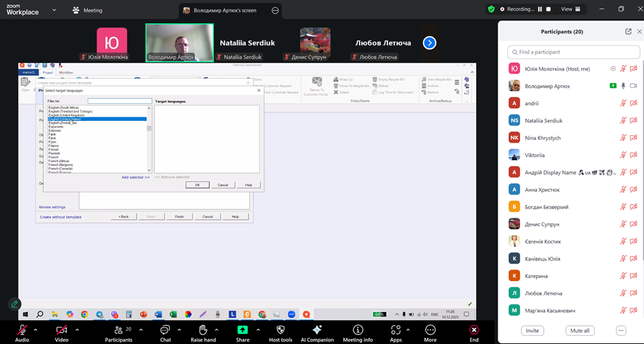Unmute audio with the microphone button
Image resolution: width=644 pixels, height=344 pixels.
[x=22, y=330]
